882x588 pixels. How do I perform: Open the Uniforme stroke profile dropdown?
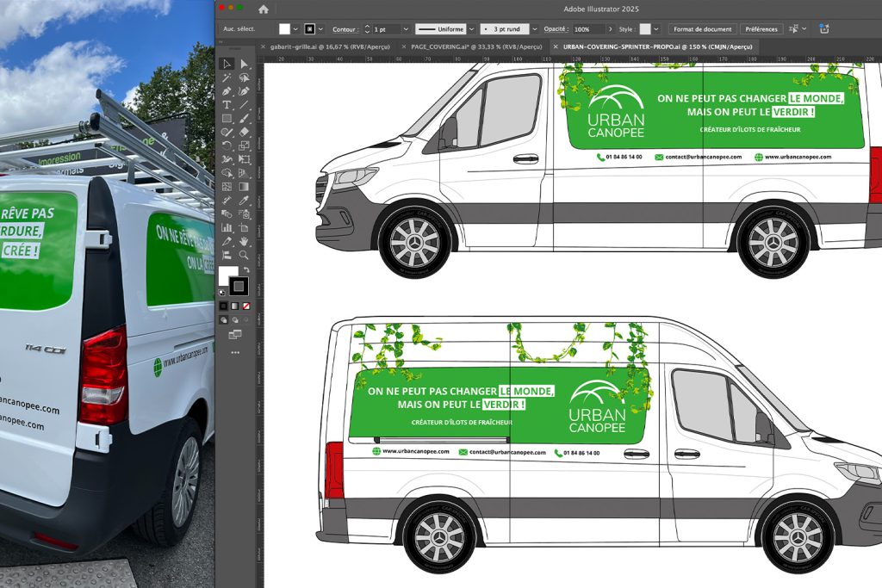[x=470, y=28]
